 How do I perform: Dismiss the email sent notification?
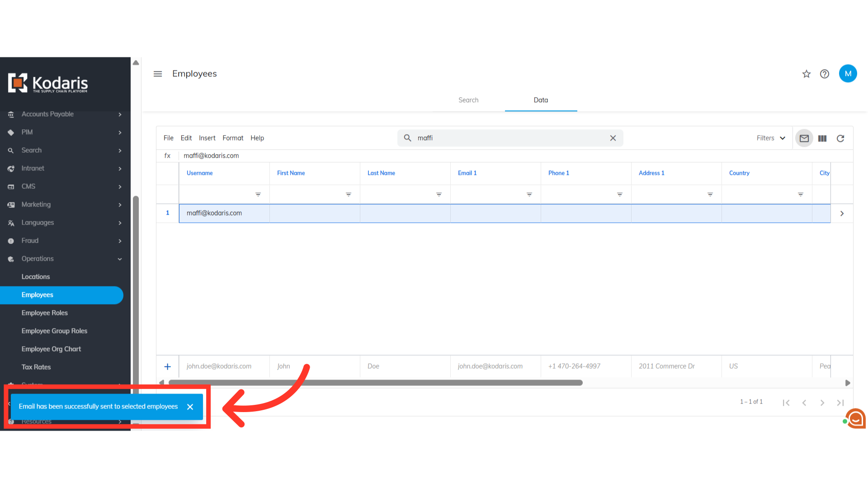tap(190, 407)
